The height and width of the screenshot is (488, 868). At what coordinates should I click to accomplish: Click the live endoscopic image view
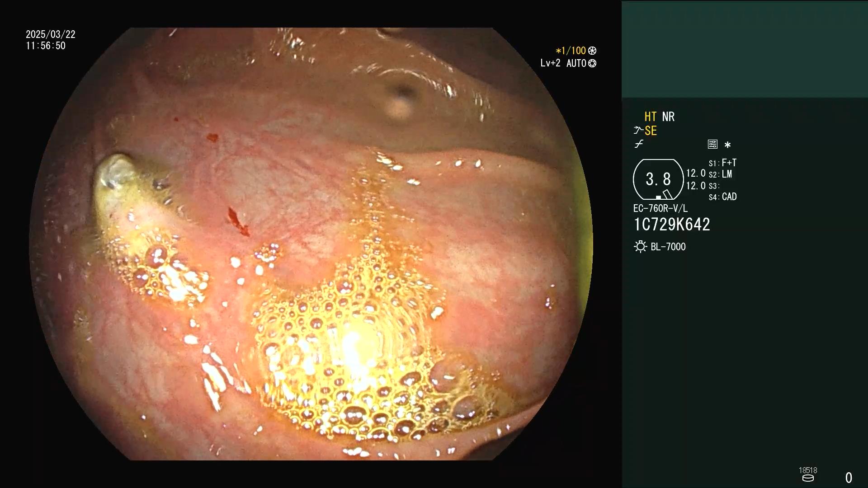311,244
